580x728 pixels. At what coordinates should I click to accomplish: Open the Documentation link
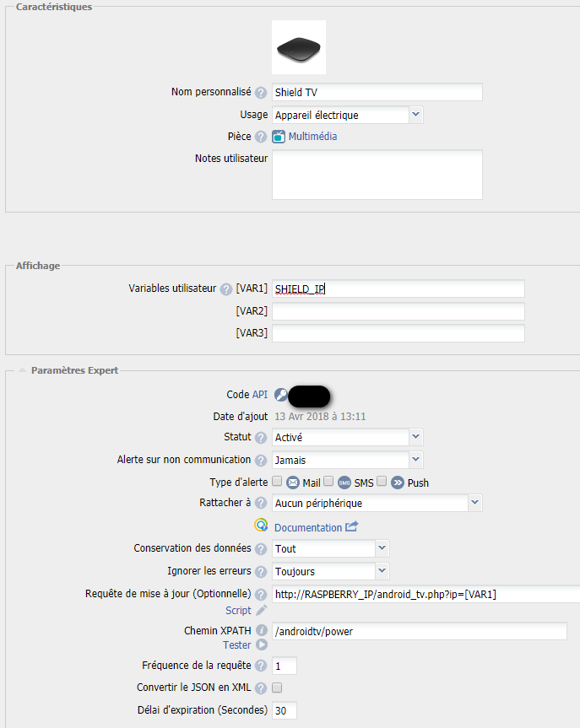[307, 528]
